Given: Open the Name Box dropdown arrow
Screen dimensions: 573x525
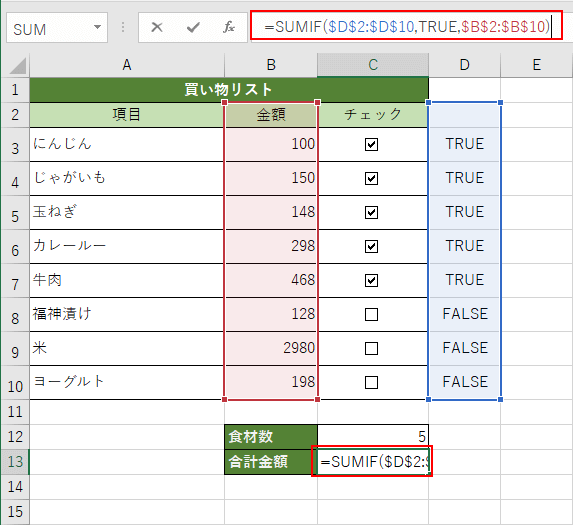Looking at the screenshot, I should (97, 27).
